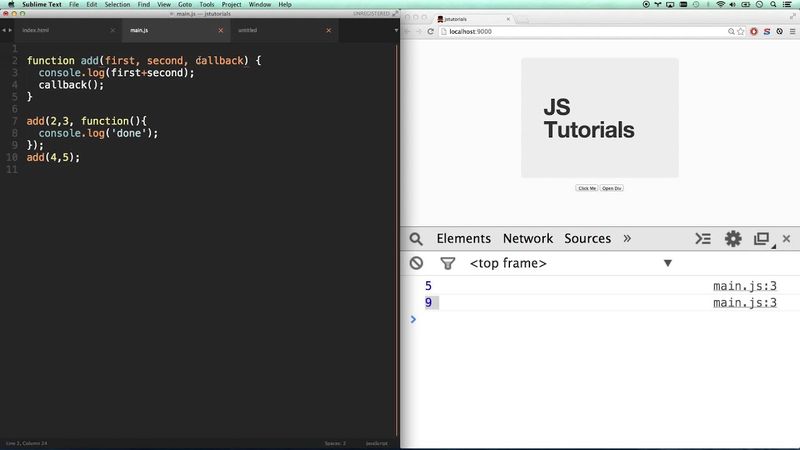The image size is (800, 450).
Task: Focus the localhost:9000 address bar
Action: coord(582,32)
